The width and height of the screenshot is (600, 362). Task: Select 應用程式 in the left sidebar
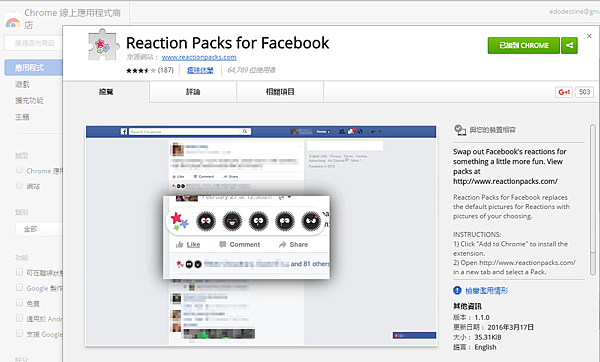click(x=33, y=68)
